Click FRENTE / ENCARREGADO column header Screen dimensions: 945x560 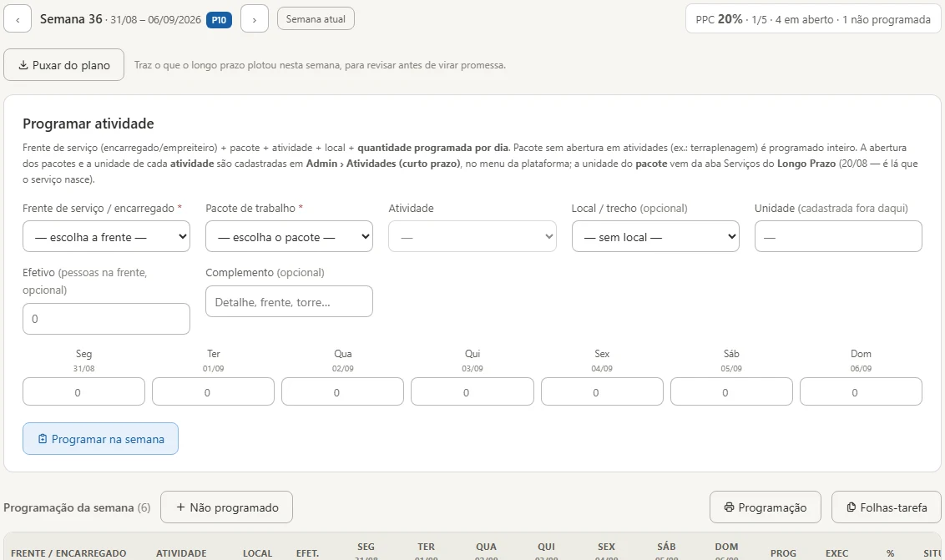click(x=68, y=553)
